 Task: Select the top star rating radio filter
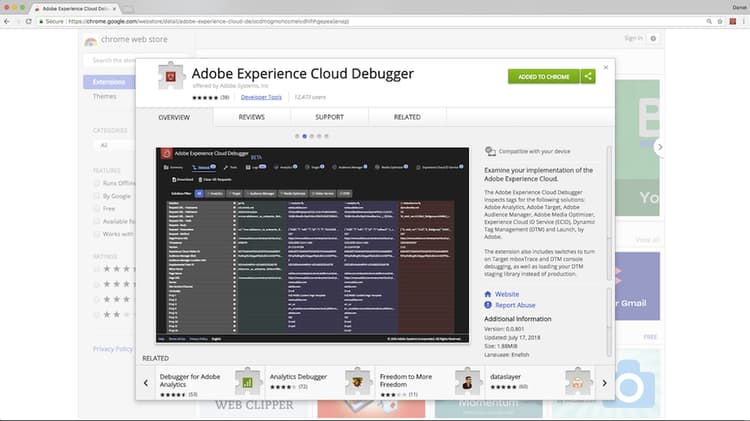97,269
